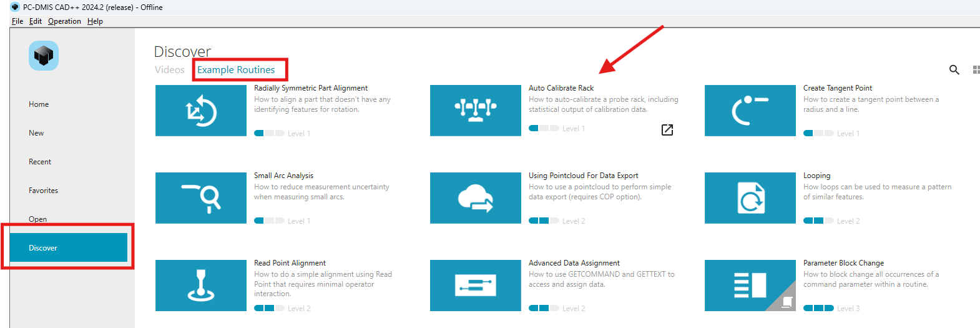Open Parameter Block Change thumbnail

click(750, 286)
